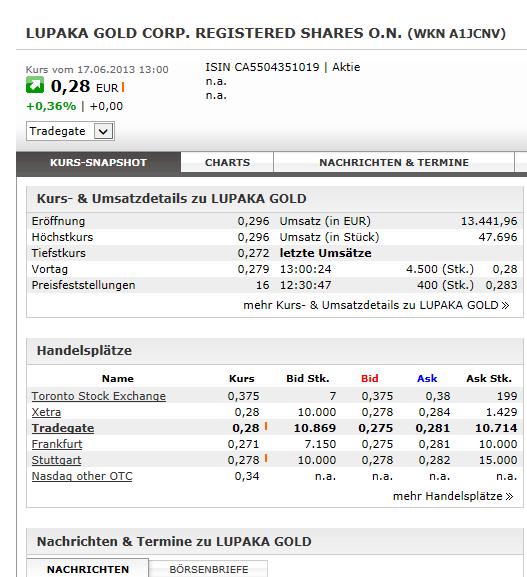Click the orange marker in the Stuttgart row

(266, 459)
